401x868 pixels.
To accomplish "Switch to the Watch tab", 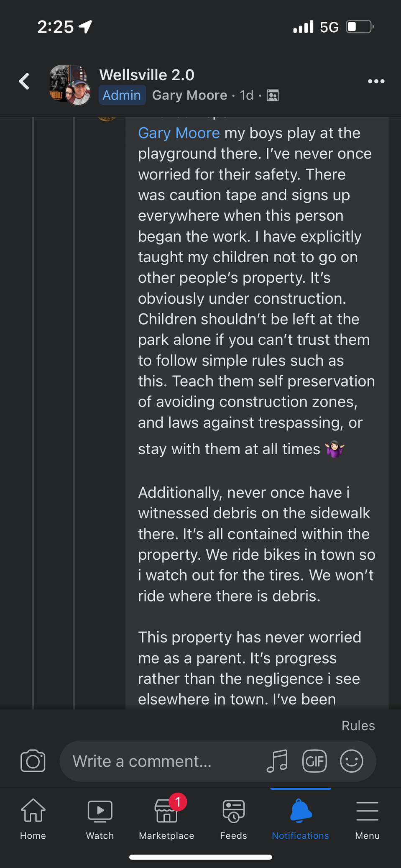I will tap(100, 819).
